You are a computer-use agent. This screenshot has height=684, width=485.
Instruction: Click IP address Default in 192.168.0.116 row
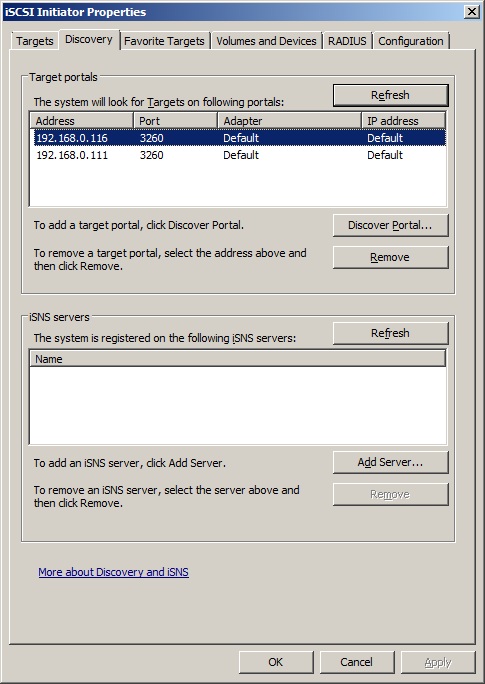(385, 138)
